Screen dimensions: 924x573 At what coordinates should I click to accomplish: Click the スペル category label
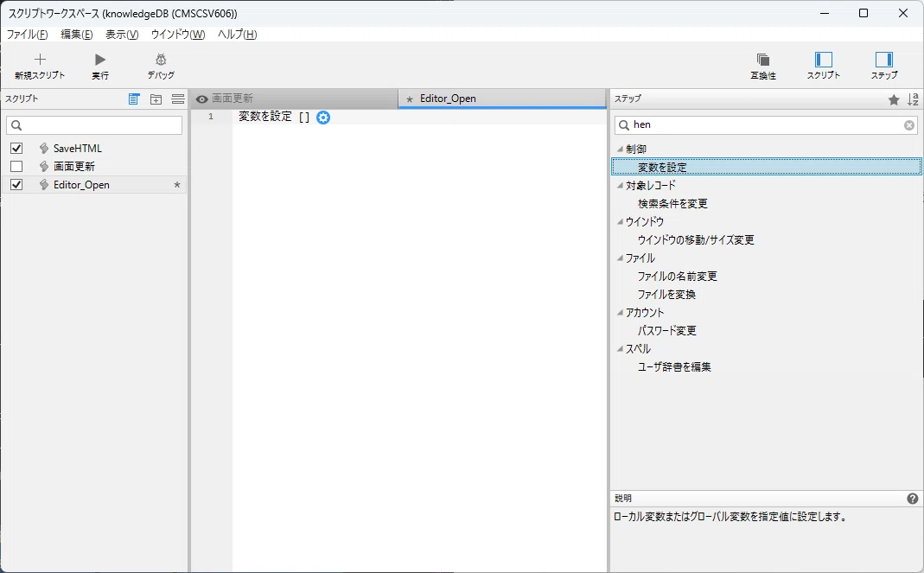(638, 349)
